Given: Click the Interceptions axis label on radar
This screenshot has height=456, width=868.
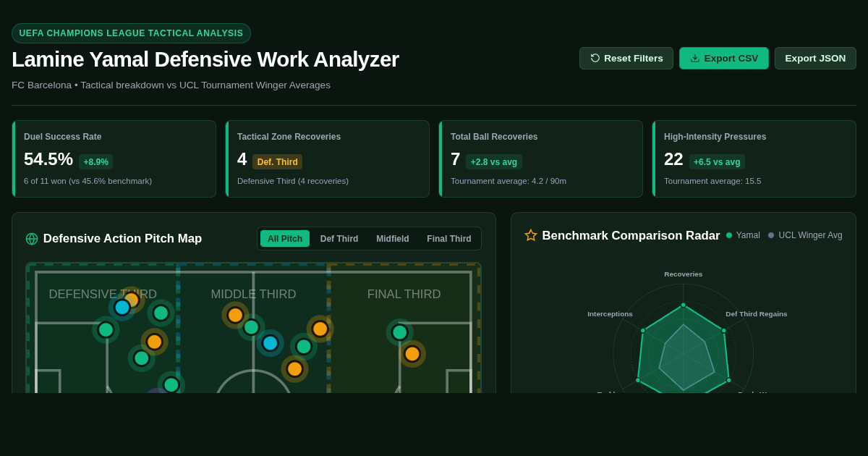Looking at the screenshot, I should pos(610,314).
